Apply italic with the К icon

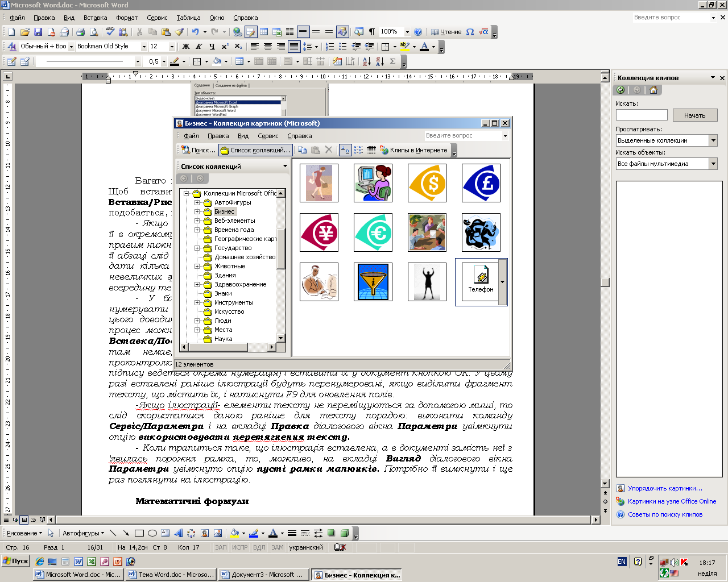pyautogui.click(x=198, y=47)
